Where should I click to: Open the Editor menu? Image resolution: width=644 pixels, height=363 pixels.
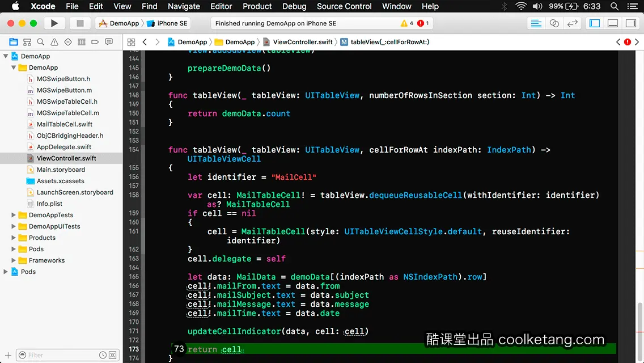[221, 6]
